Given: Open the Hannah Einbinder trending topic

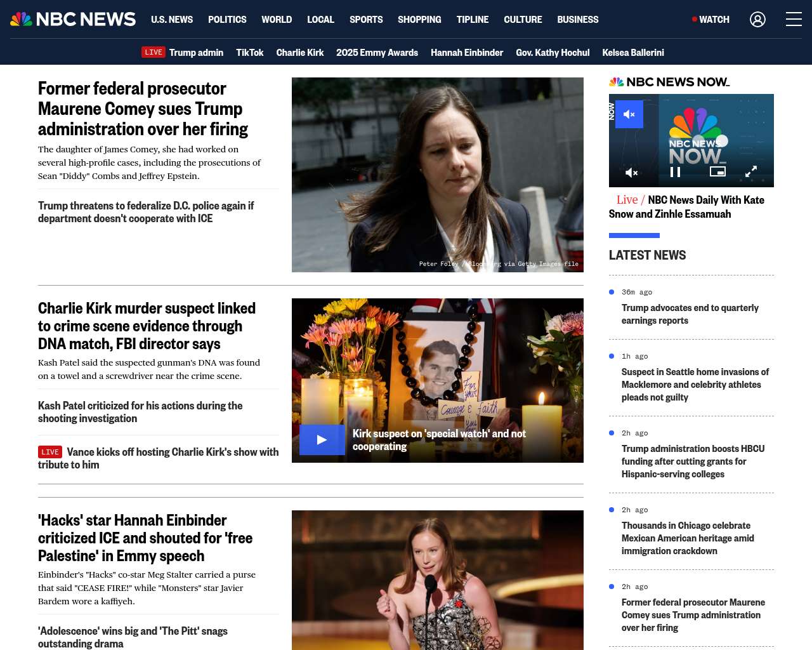Looking at the screenshot, I should click(467, 53).
